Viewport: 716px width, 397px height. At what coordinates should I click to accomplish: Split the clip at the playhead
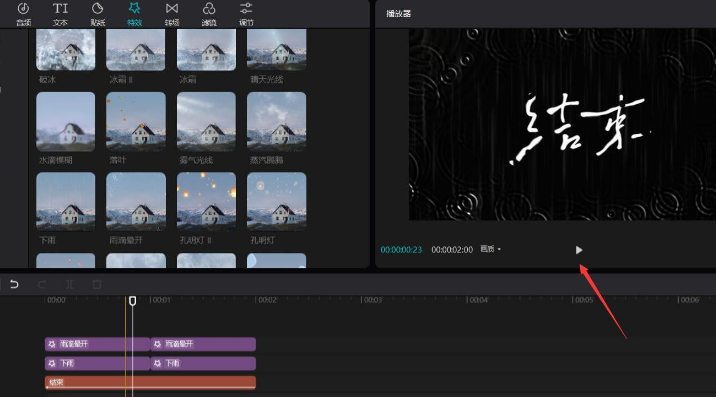69,284
